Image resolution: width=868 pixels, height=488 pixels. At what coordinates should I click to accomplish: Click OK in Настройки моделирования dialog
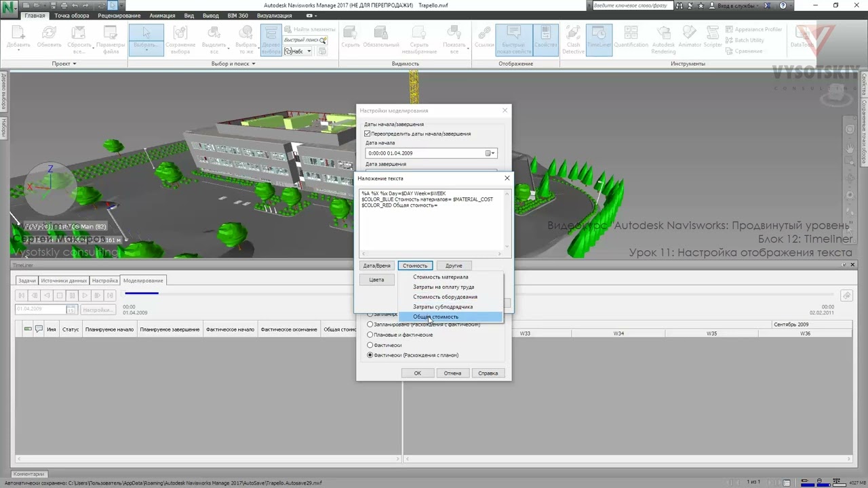coord(418,373)
